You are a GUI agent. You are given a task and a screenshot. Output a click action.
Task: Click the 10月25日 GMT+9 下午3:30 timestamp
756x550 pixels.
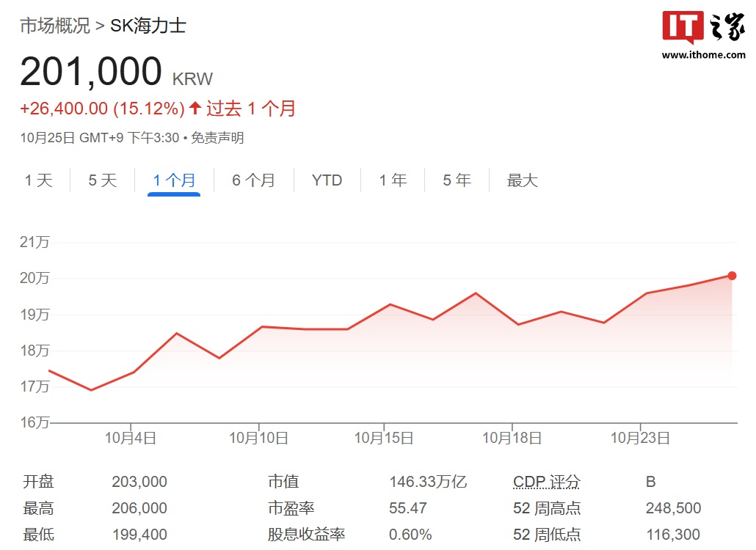(100, 138)
